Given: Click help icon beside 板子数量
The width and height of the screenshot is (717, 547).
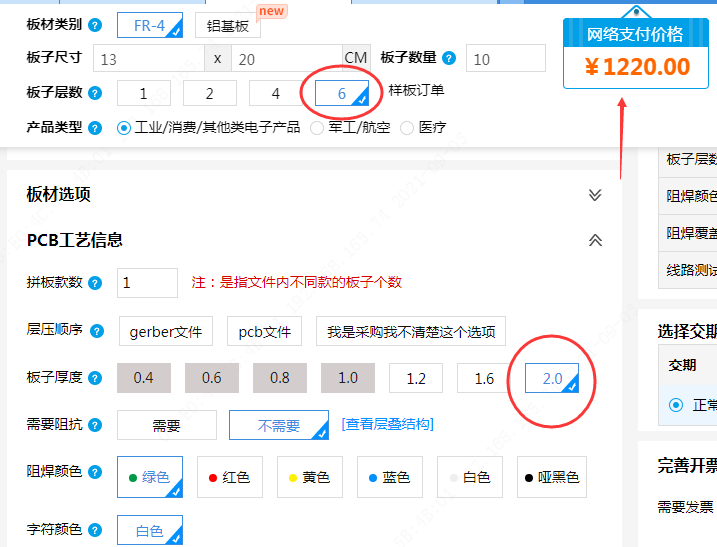Looking at the screenshot, I should pyautogui.click(x=449, y=59).
